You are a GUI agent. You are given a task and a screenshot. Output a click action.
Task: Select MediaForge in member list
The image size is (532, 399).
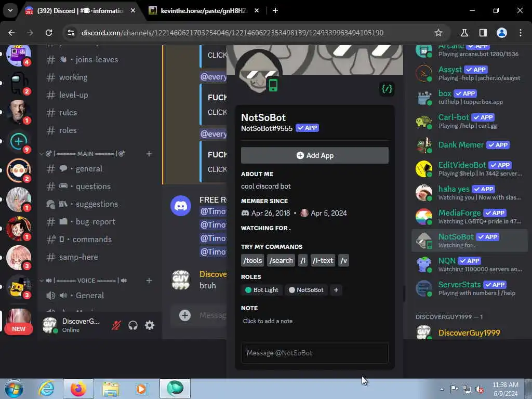(470, 217)
